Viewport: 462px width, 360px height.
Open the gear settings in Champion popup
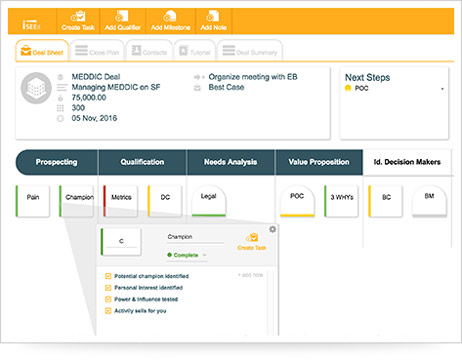272,229
